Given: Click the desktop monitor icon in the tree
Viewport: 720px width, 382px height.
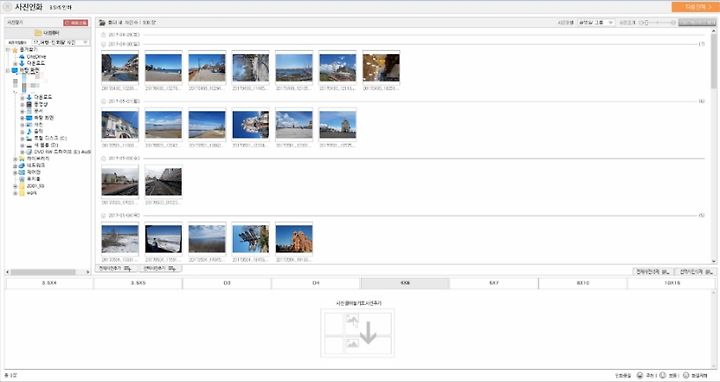Looking at the screenshot, I should point(15,71).
